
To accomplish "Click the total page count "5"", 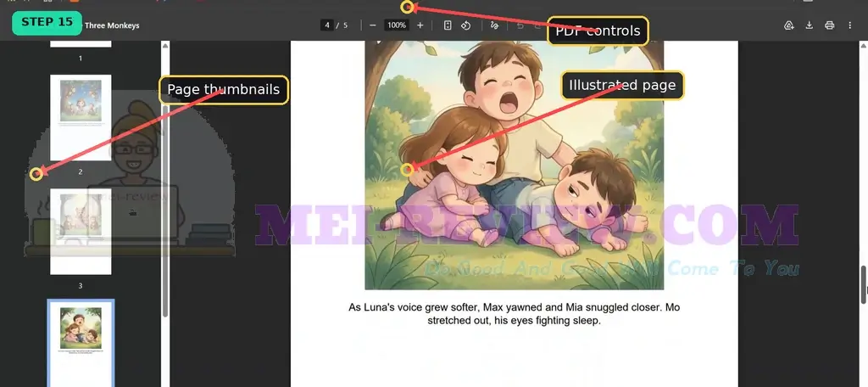I will (346, 25).
